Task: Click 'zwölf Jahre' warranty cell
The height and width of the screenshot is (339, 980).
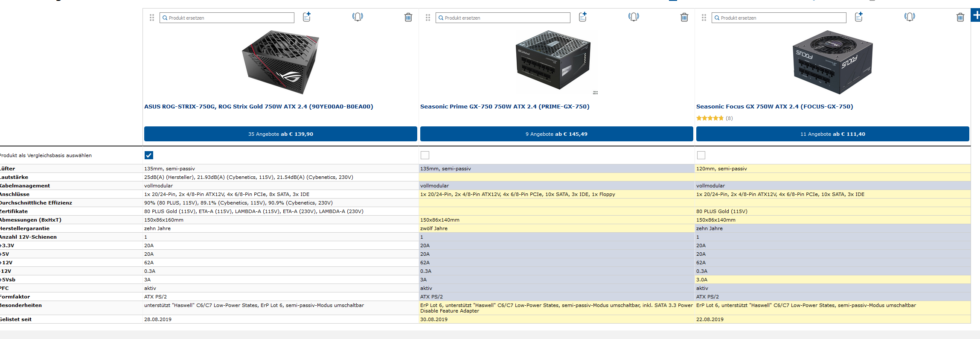Action: pyautogui.click(x=557, y=228)
